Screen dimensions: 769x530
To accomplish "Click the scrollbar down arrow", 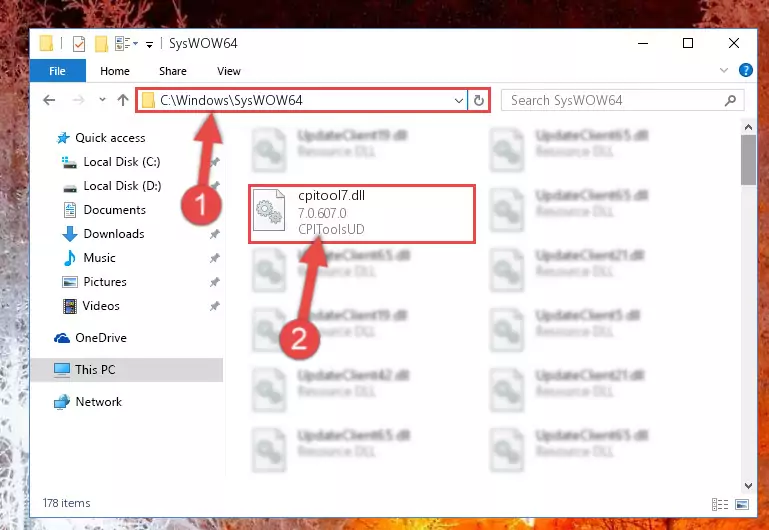I will [x=748, y=486].
